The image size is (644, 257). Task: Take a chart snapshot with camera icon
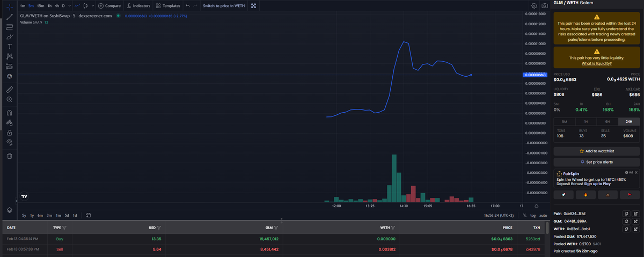[x=545, y=5]
